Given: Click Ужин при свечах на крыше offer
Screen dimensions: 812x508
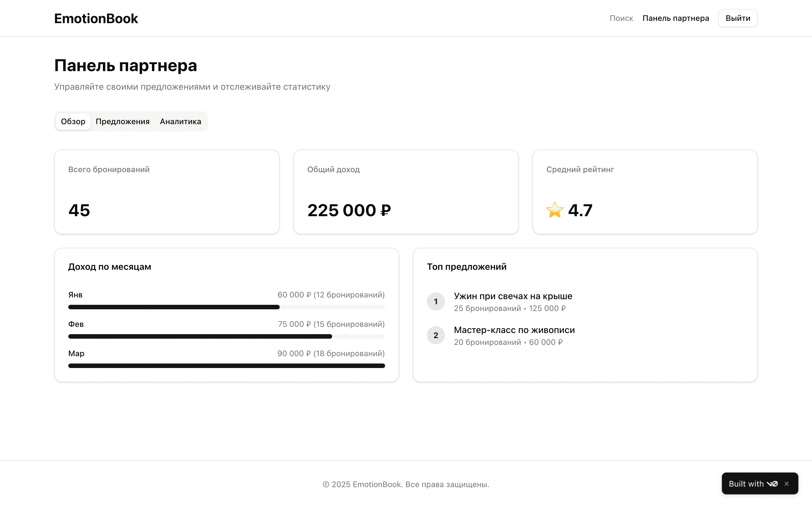Looking at the screenshot, I should [x=513, y=296].
